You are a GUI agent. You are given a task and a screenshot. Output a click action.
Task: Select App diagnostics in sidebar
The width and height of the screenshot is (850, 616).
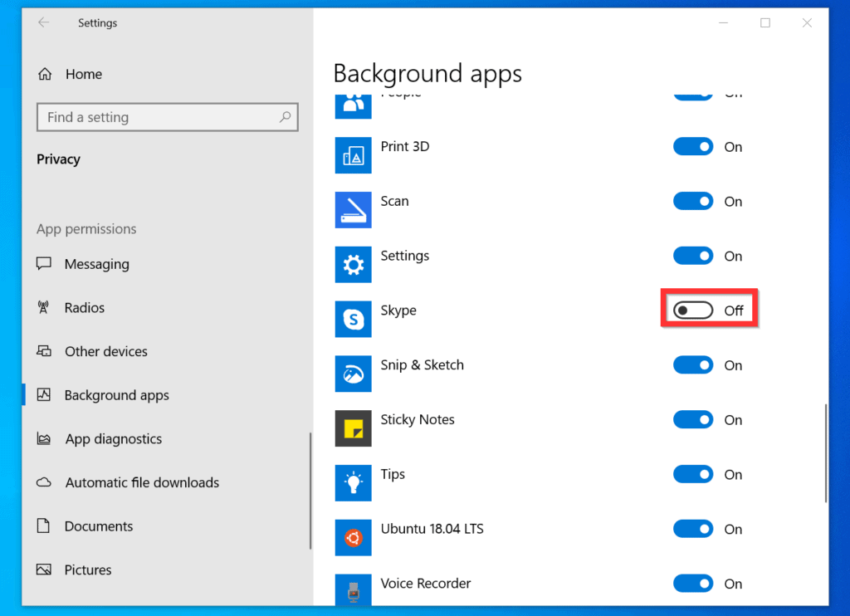click(113, 439)
